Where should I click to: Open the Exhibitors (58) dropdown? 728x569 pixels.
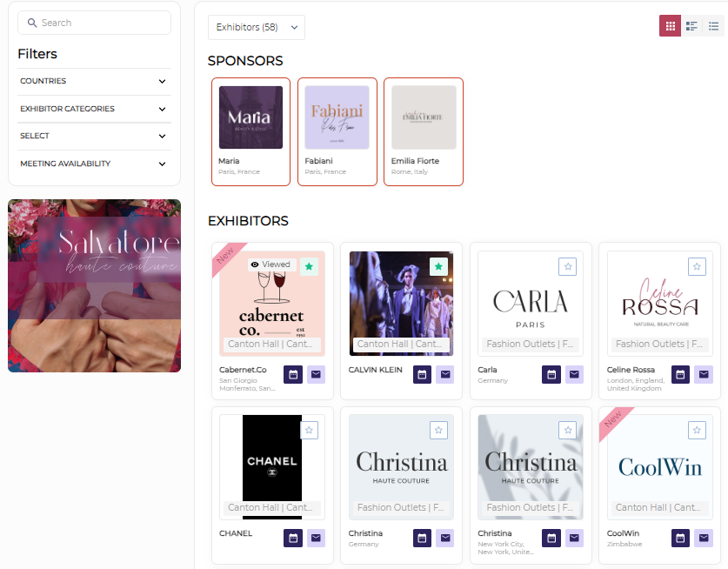pos(256,27)
